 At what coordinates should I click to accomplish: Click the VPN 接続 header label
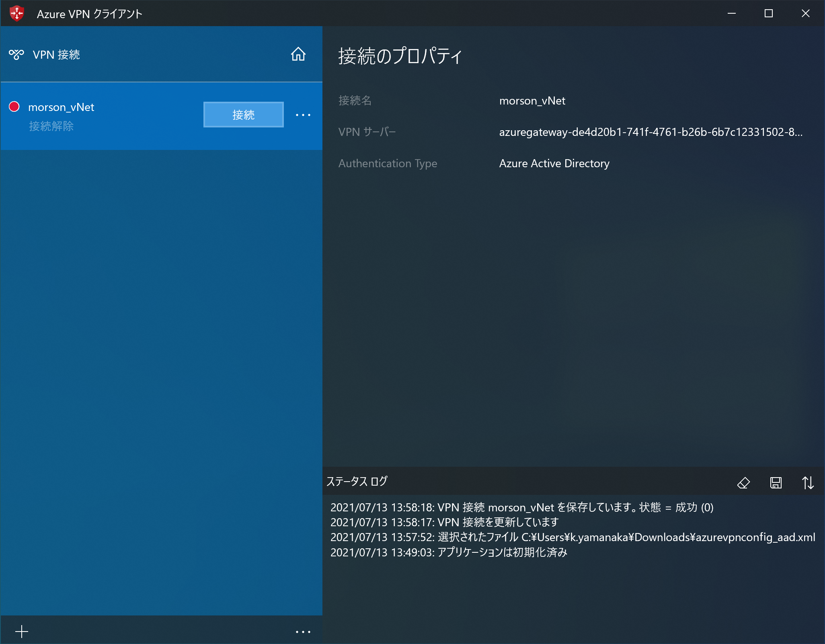click(x=56, y=55)
